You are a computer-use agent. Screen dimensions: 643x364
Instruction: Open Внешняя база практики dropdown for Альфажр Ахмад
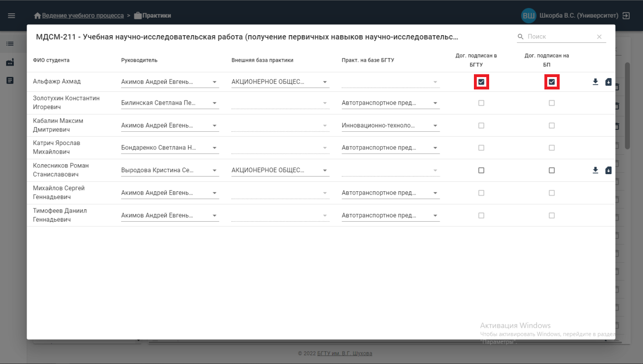[281, 82]
